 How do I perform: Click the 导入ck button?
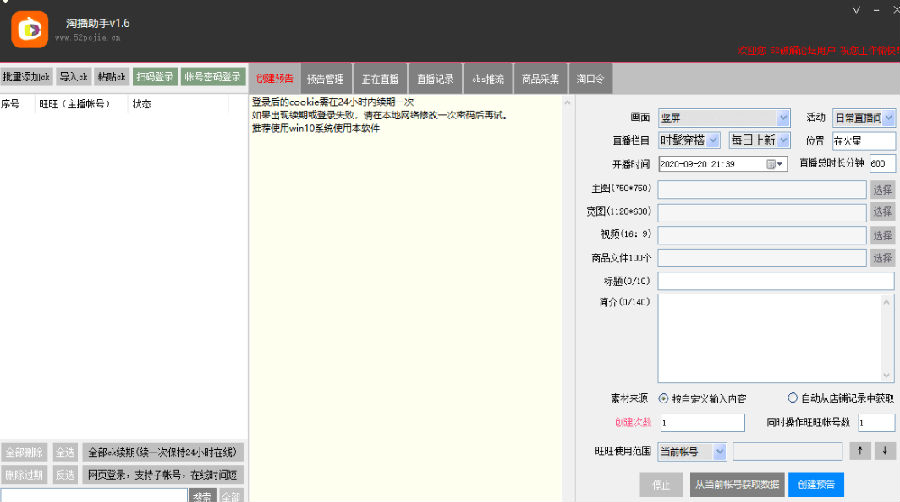[73, 77]
